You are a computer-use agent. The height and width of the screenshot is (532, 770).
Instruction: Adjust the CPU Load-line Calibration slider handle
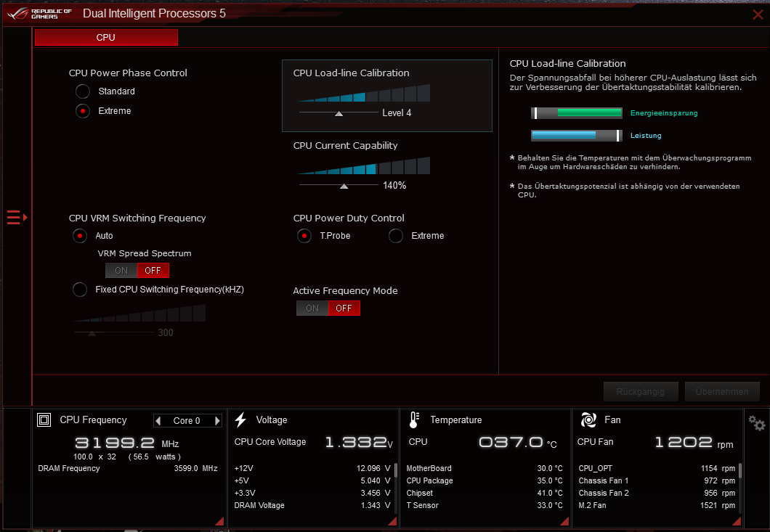(x=339, y=114)
